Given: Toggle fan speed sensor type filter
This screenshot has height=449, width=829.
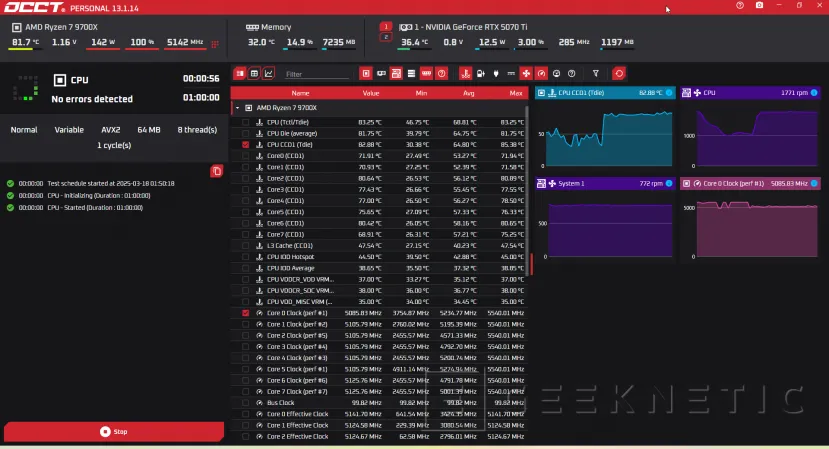Looking at the screenshot, I should pyautogui.click(x=526, y=74).
